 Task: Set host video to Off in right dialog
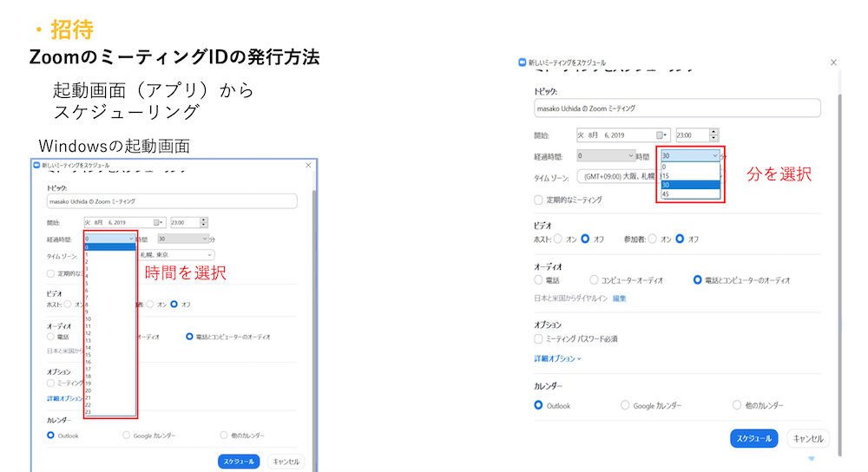(585, 239)
